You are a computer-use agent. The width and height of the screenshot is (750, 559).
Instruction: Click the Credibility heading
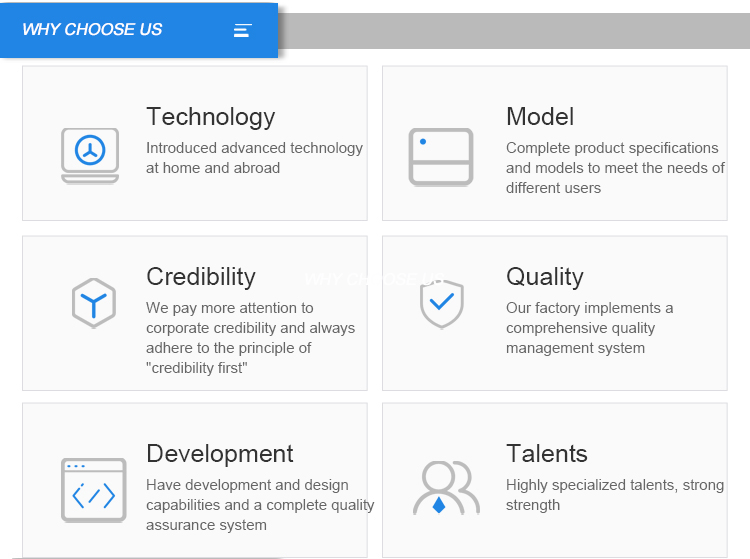tap(201, 277)
